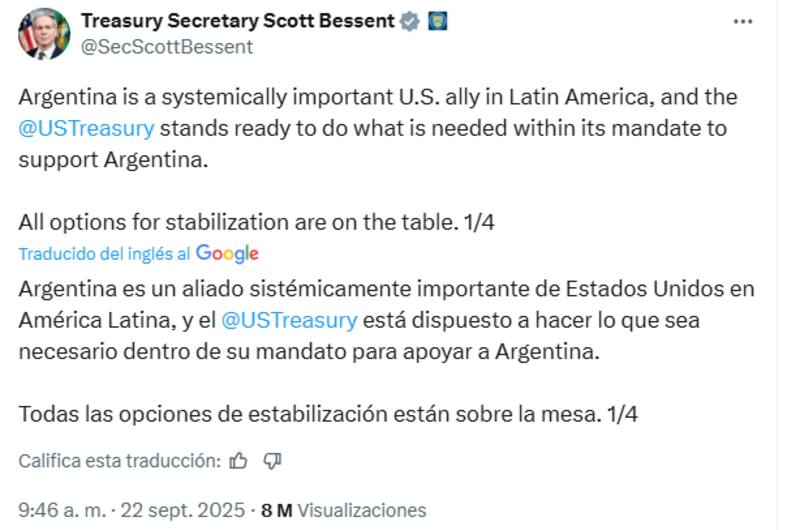Open the @SecScottBessent handle link
Viewport: 800px width, 530px height.
pos(166,47)
